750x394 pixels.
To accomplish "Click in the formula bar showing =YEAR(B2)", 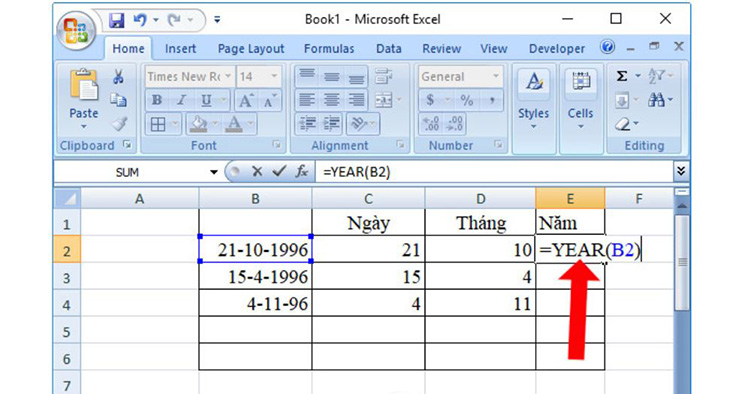I will [494, 172].
